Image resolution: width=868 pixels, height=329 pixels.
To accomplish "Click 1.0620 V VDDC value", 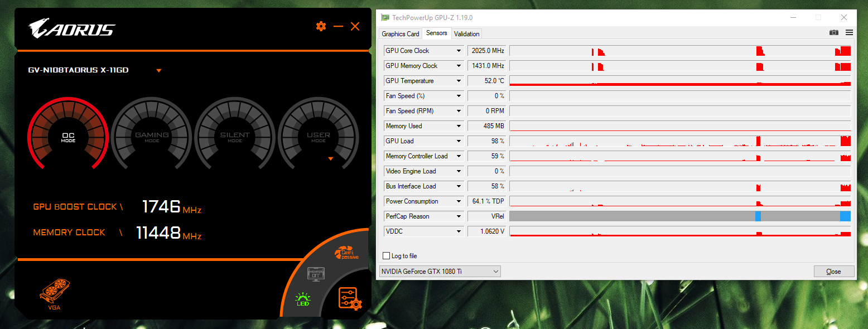I will [x=487, y=231].
